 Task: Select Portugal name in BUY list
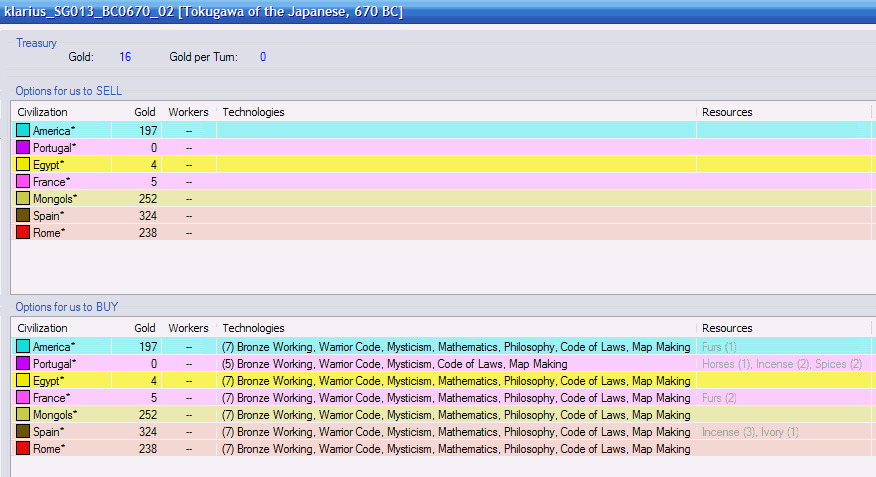[x=54, y=364]
